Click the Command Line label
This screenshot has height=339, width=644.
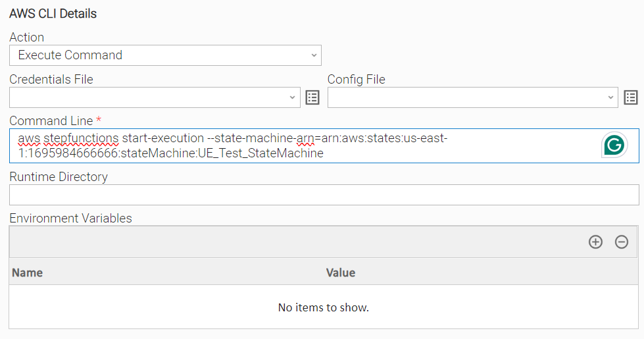51,121
